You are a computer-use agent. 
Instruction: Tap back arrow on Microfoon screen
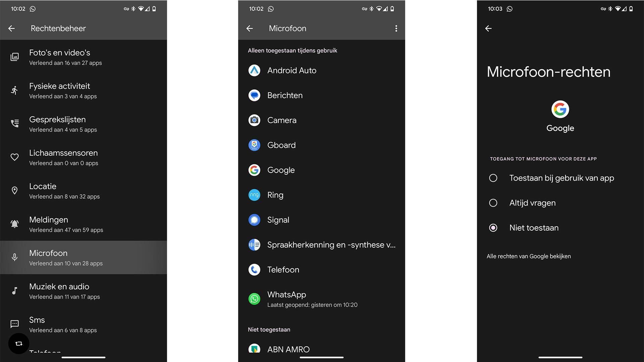tap(250, 28)
